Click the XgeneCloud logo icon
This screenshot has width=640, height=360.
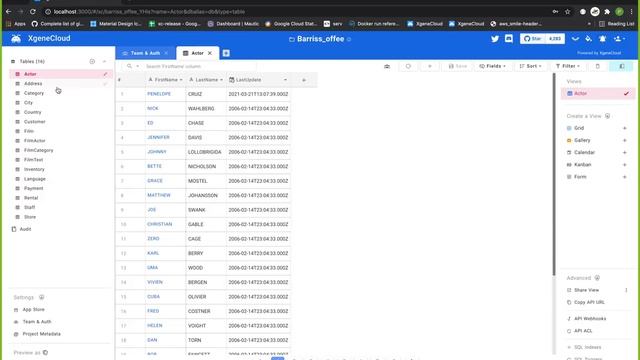16,38
